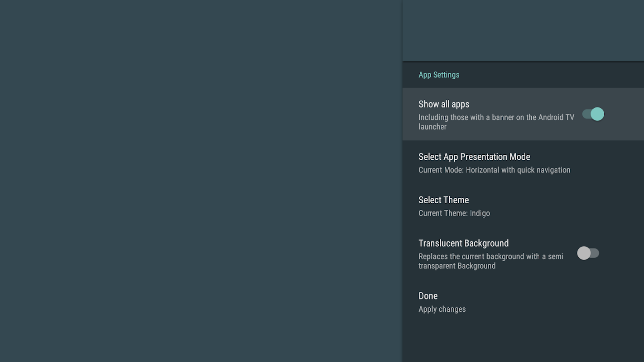Screen dimensions: 644x362
Task: Click the blank header above App Settings
Action: point(523,30)
